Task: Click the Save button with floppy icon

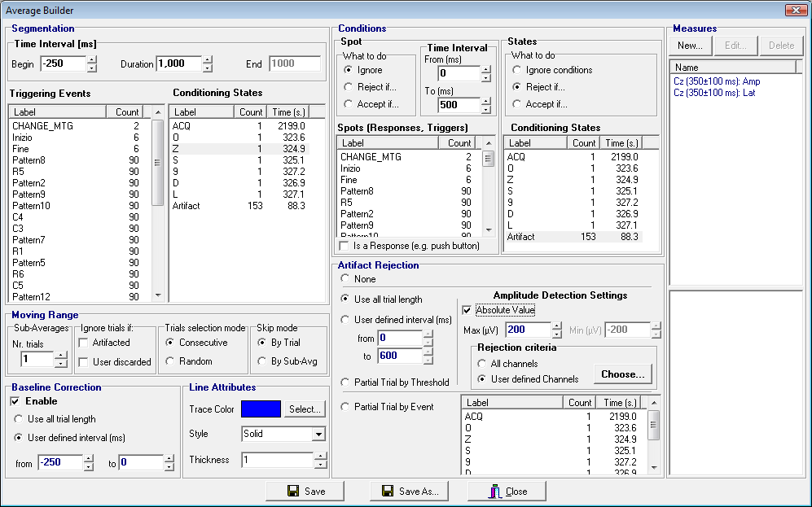Action: (305, 491)
